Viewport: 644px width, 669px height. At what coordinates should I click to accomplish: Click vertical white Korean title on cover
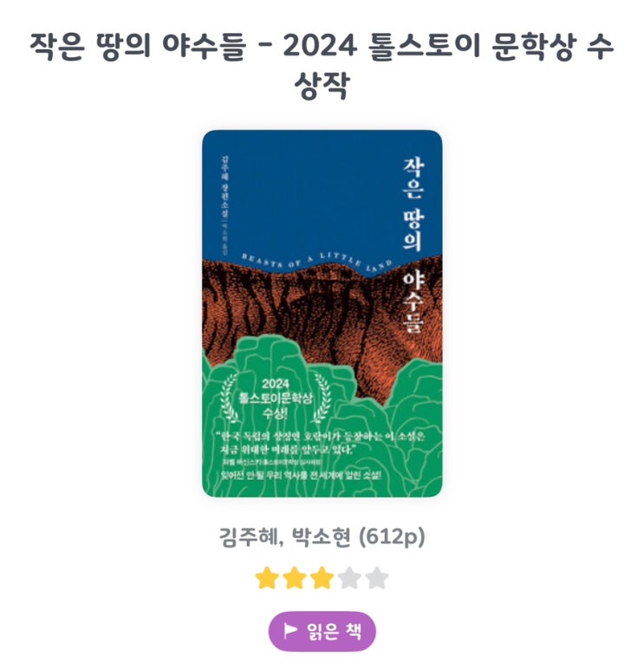click(x=413, y=245)
